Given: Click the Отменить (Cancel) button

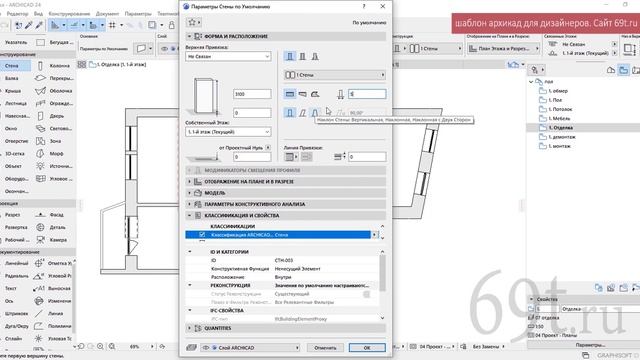Looking at the screenshot, I should coord(325,348).
